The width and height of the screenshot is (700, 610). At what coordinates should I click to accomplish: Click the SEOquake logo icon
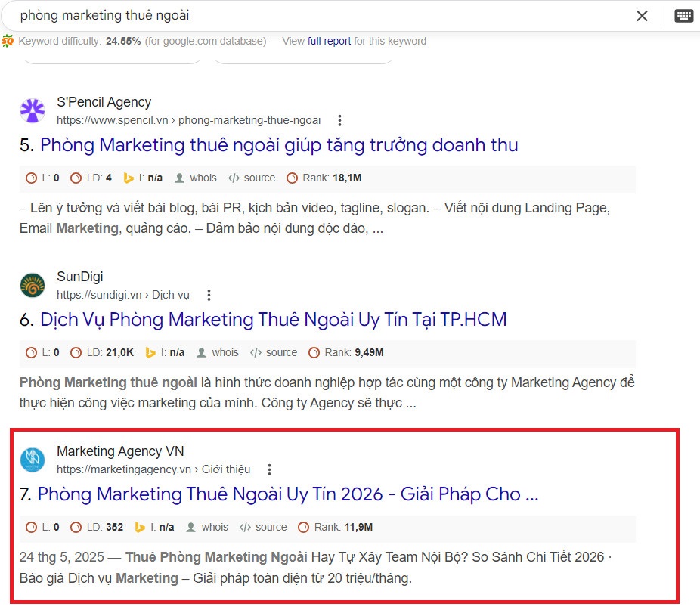coord(8,41)
